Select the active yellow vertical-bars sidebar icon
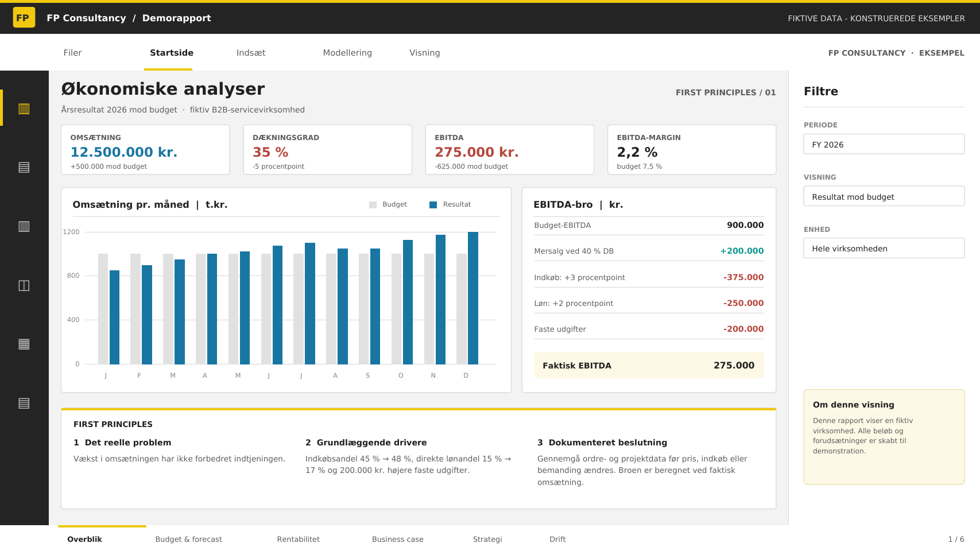 click(24, 108)
